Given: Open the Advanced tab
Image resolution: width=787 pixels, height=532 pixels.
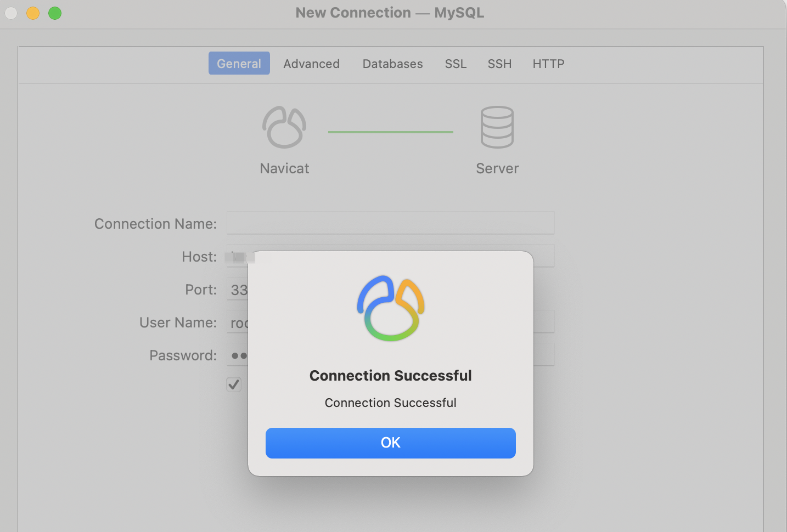Looking at the screenshot, I should point(311,64).
